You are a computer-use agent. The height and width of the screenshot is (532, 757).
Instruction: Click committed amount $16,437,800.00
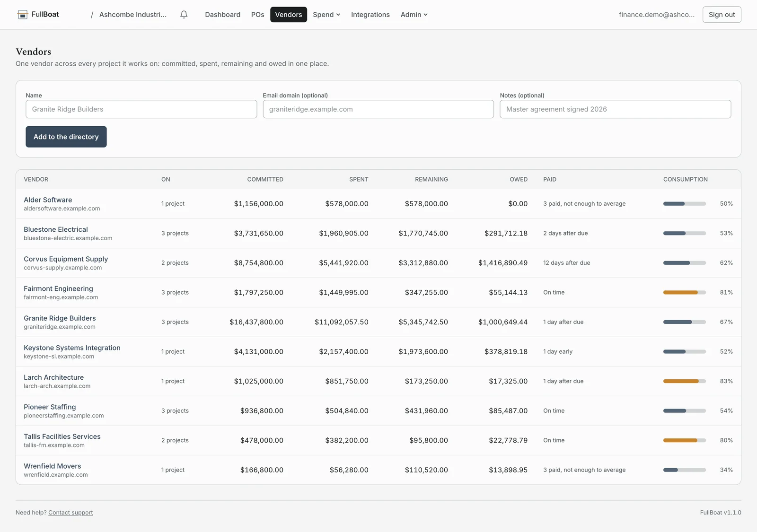[256, 322]
